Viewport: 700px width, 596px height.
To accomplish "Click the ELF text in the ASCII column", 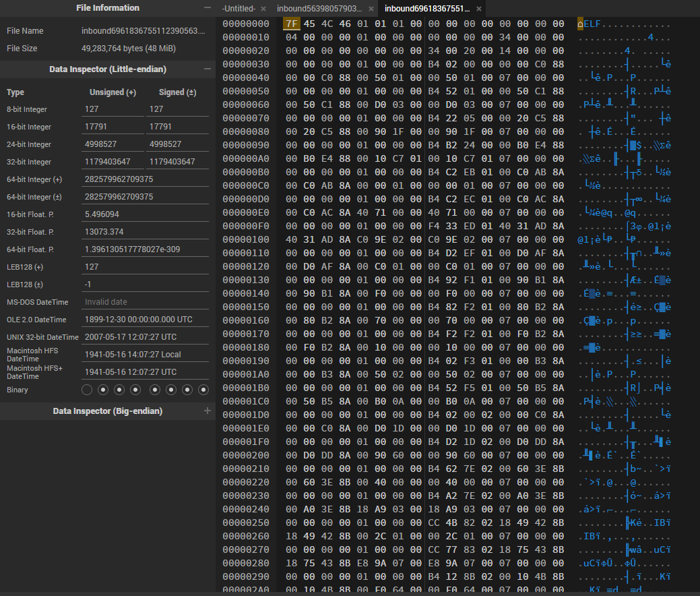I will (x=592, y=24).
